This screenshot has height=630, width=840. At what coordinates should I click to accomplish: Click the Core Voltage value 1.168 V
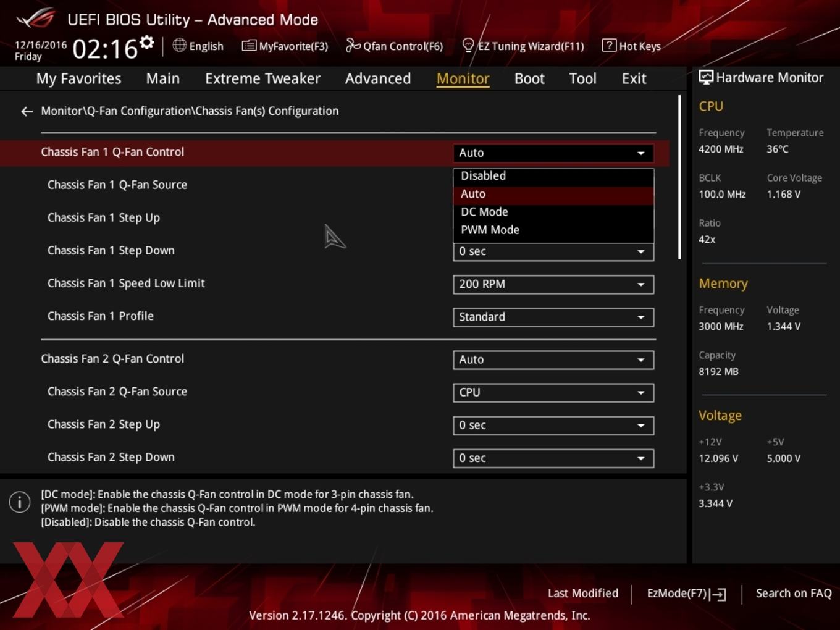click(x=783, y=194)
